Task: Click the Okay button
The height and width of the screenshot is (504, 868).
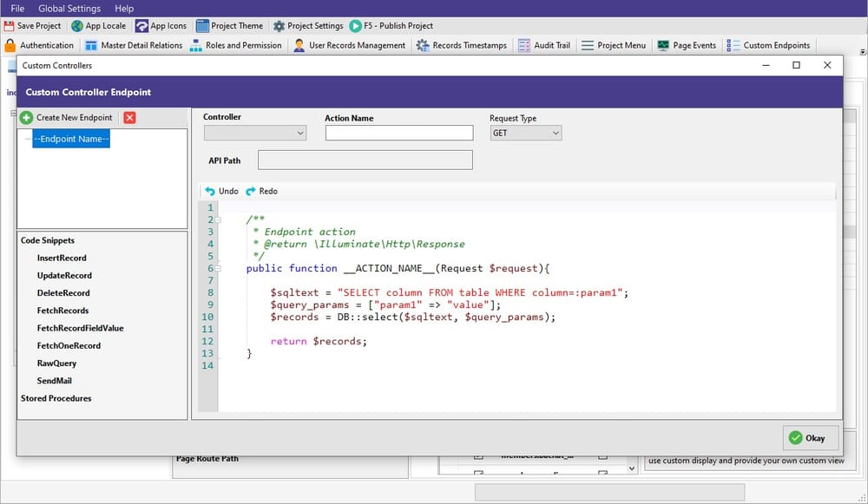Action: tap(811, 438)
